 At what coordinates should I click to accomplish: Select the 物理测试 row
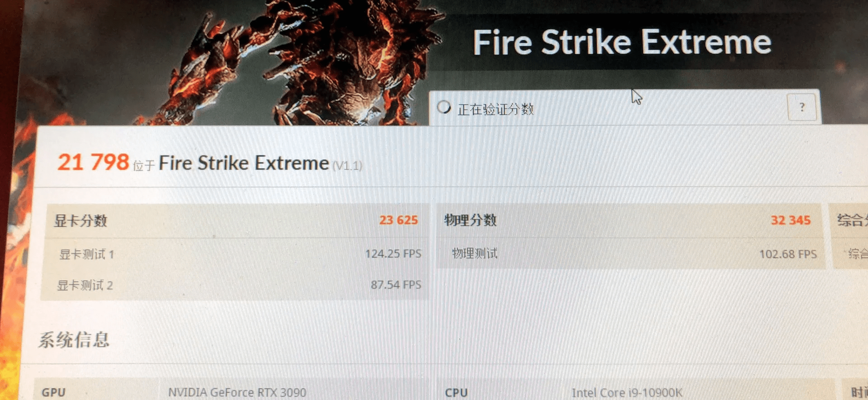631,254
